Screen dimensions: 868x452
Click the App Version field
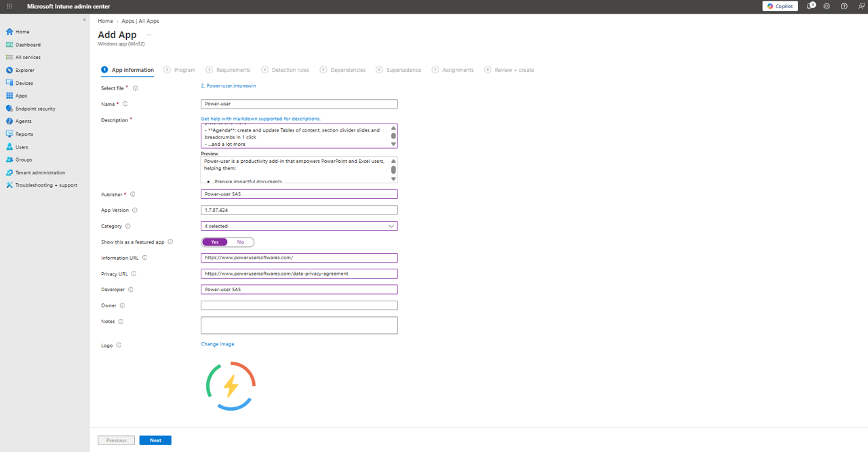point(299,210)
